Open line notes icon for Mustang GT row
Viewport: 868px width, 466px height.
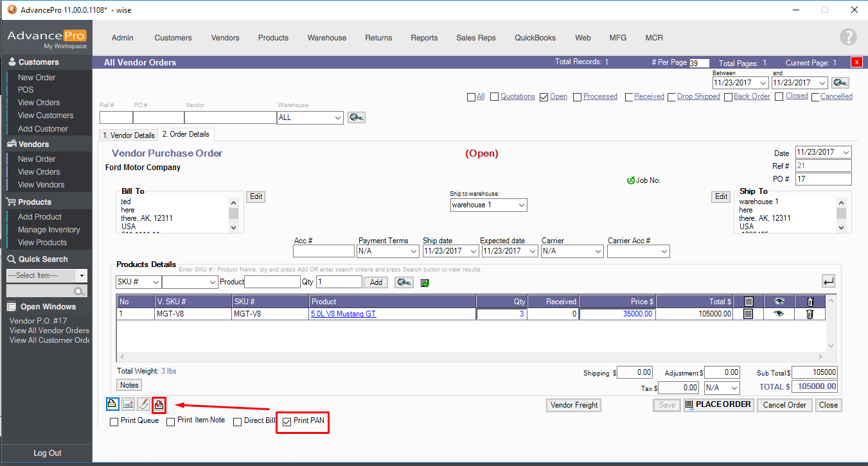(748, 314)
